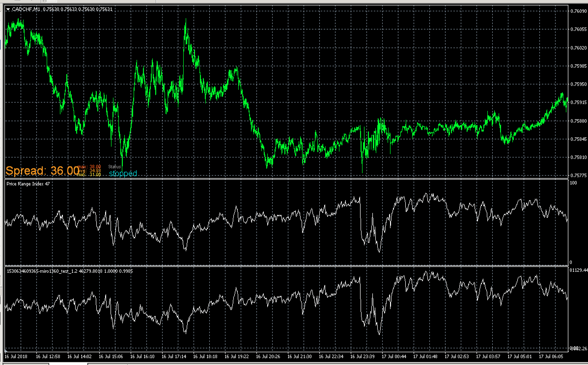Screen dimensions: 588x365
Task: Click the '17 Jul 06:05' time label
Action: pos(551,356)
